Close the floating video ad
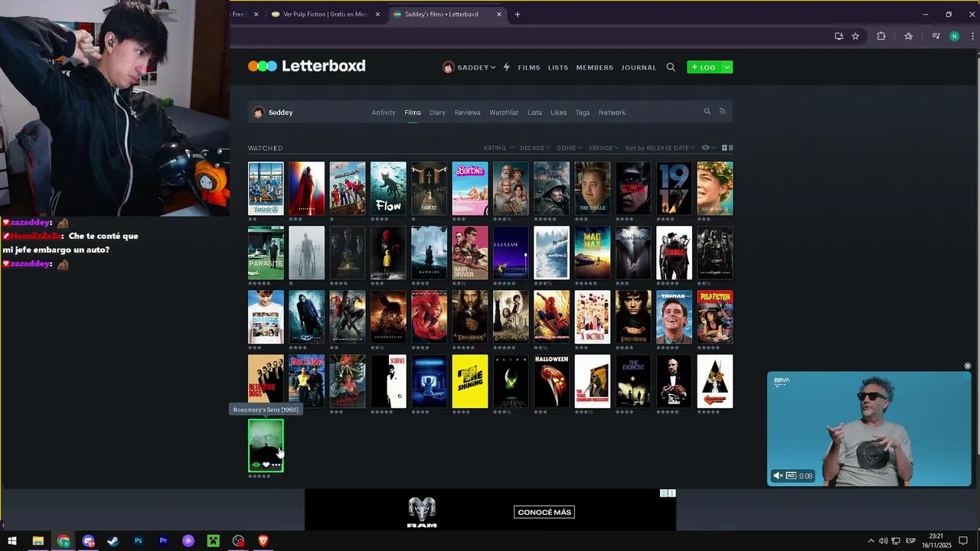The image size is (980, 551). pos(967,366)
